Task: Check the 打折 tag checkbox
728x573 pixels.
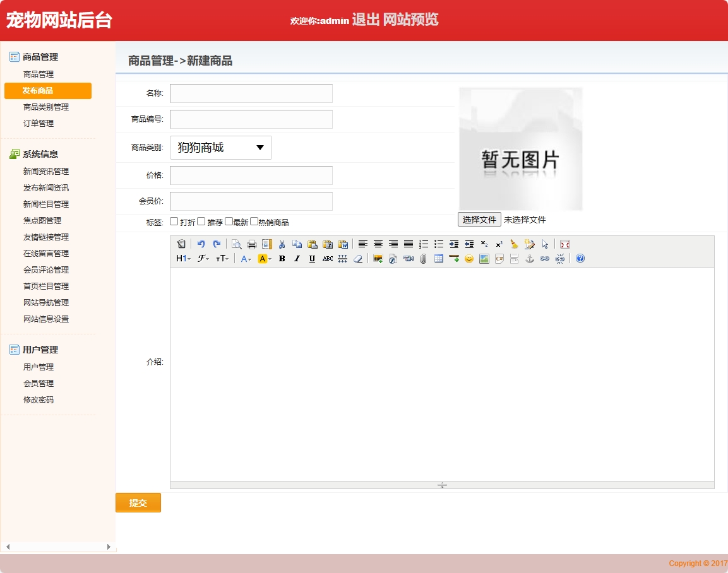Action: (174, 221)
